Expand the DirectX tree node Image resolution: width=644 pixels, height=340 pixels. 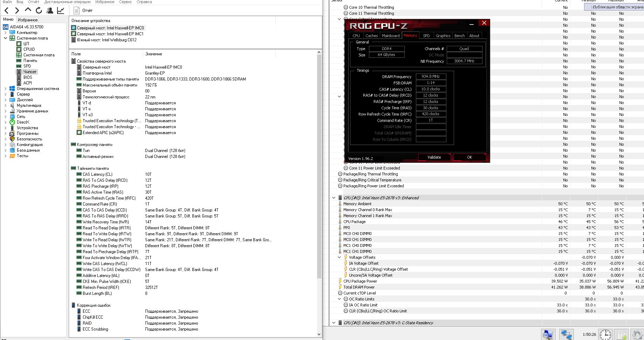(6, 122)
